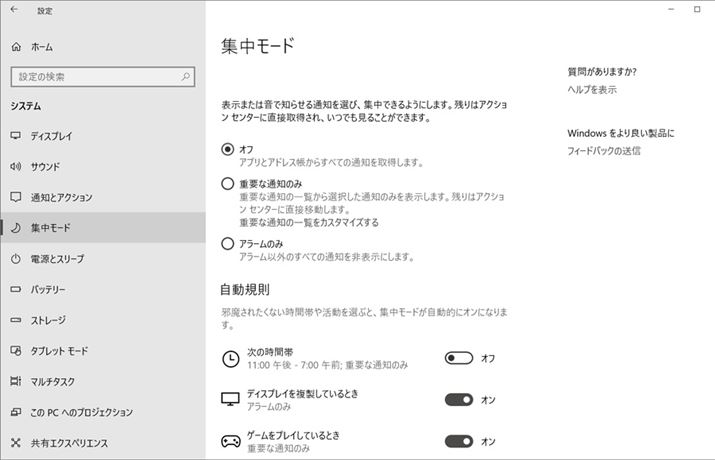
Task: Turn off ゲームをプレイしているとき toggle
Action: tap(459, 441)
